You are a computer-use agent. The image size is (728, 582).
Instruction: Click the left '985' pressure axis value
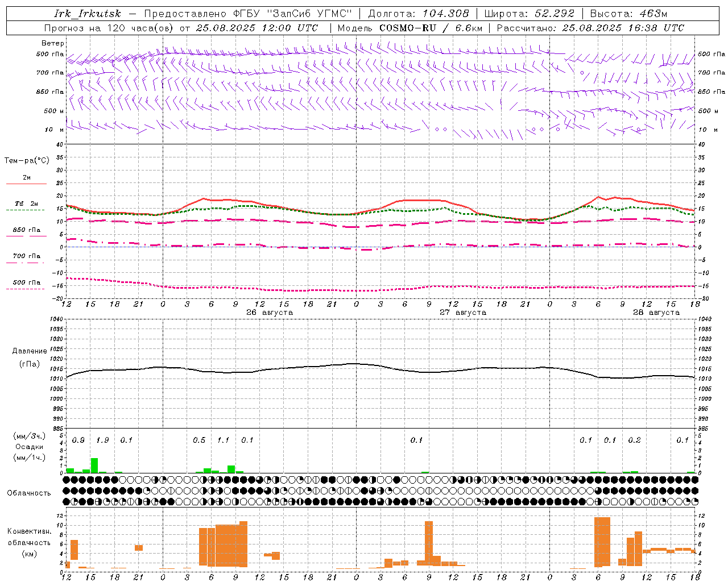[57, 429]
